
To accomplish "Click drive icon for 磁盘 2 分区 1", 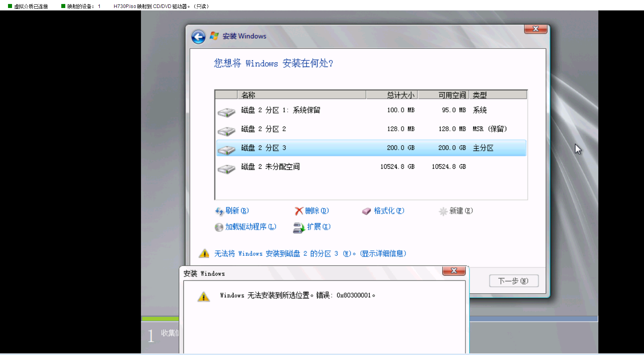I will (226, 112).
